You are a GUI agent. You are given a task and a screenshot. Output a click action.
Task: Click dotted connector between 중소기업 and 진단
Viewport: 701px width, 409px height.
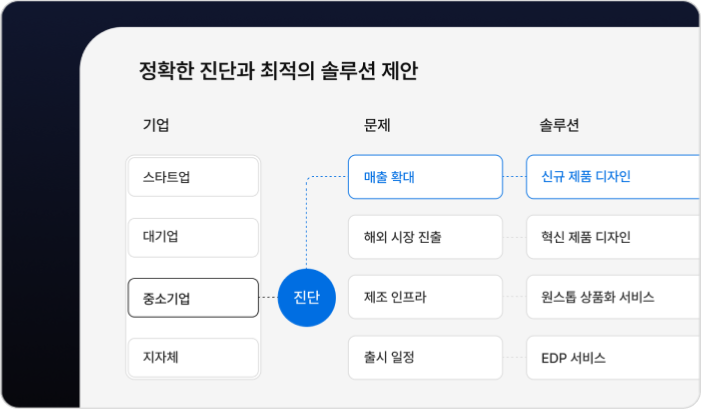pos(268,297)
